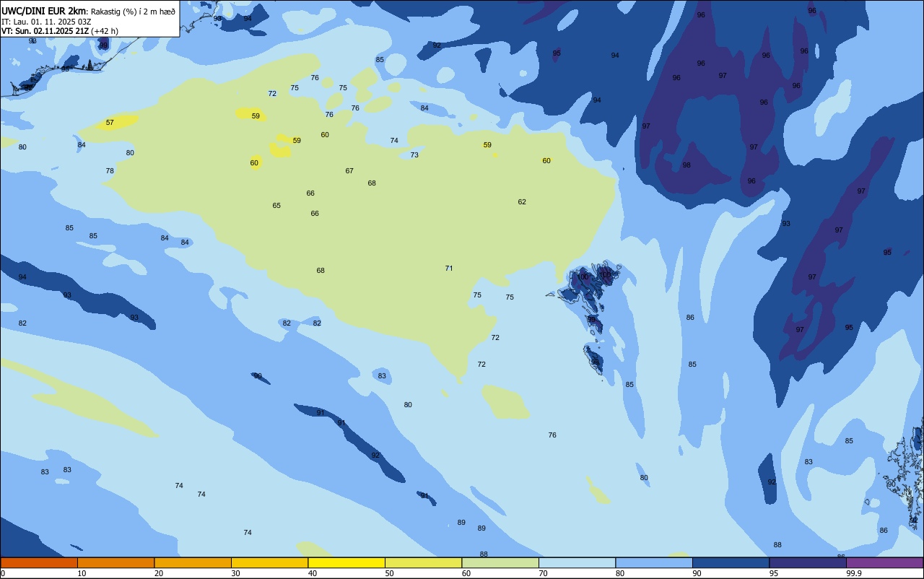Select the 10 legend tick label
The image size is (924, 579).
82,573
